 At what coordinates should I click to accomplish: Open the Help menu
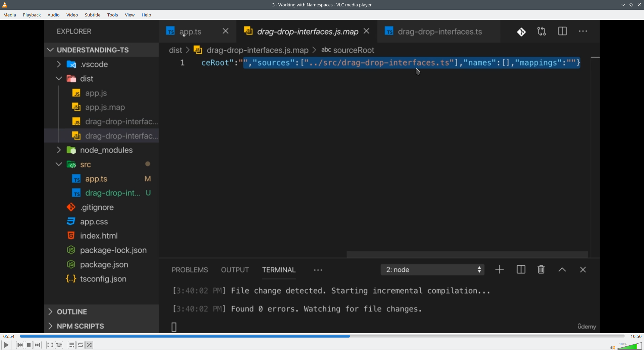(146, 15)
